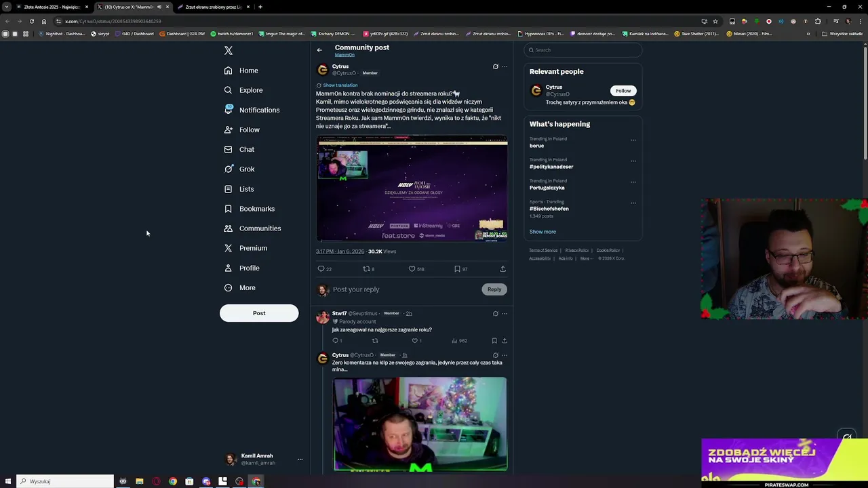Reload the page in the browser toolbar
Screen dimensions: 868x488
(31, 21)
